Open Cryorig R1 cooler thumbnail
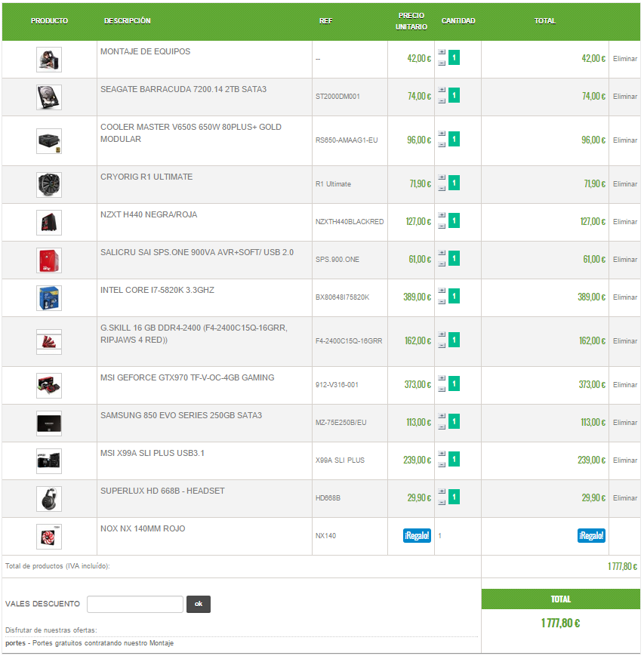 tap(49, 185)
